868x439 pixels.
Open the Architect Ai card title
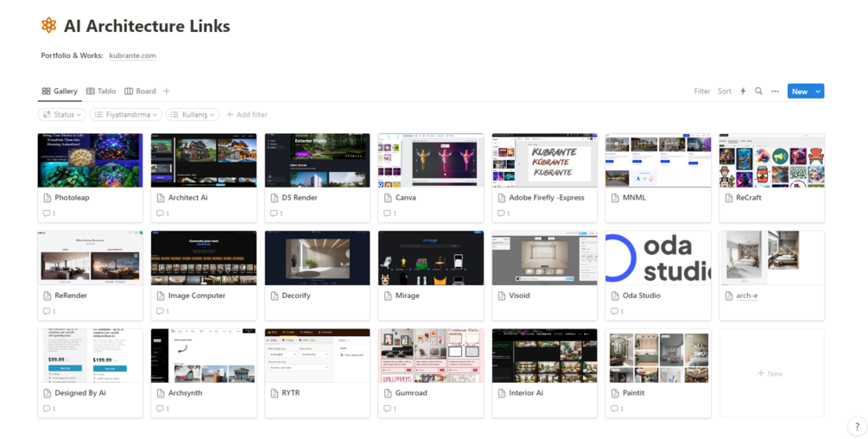click(187, 198)
